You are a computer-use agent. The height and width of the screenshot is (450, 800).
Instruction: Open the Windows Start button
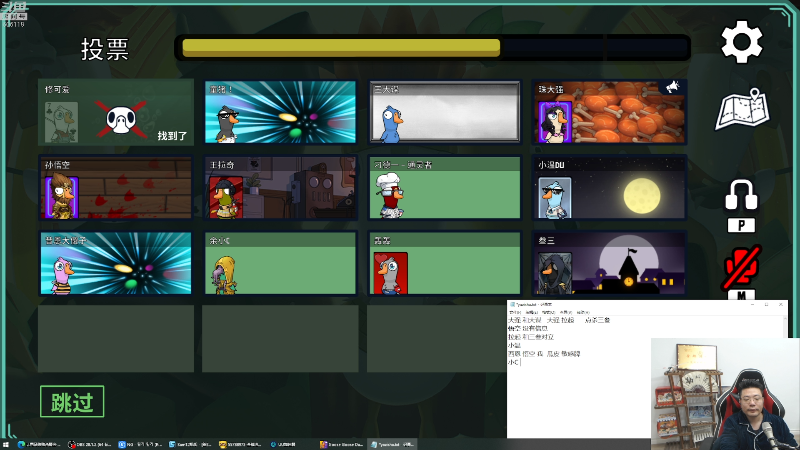coord(6,444)
